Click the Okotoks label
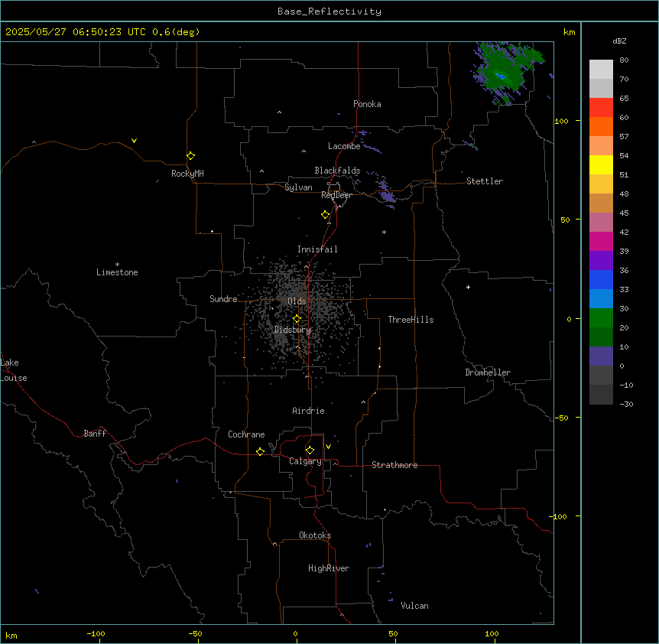659x644 pixels. (315, 535)
